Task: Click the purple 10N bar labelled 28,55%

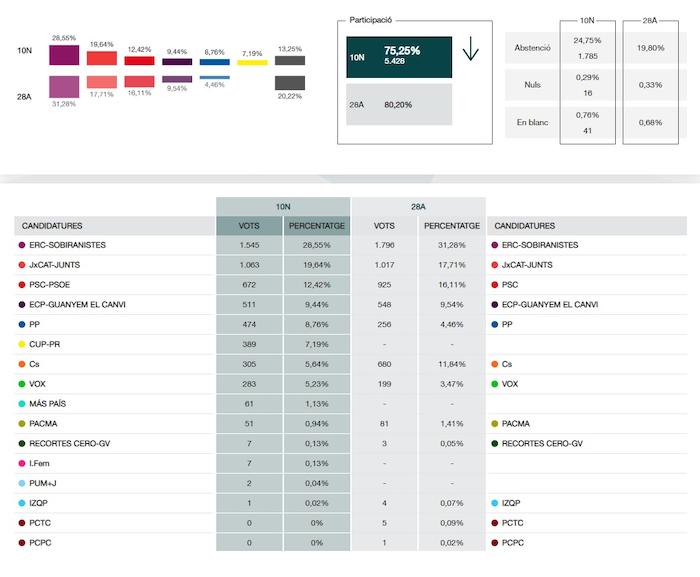Action: pos(64,55)
